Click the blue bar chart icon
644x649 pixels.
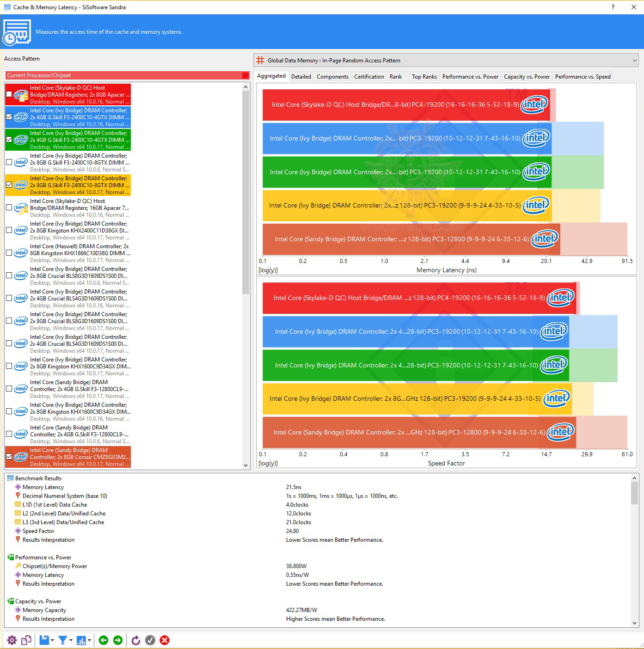coord(81,640)
